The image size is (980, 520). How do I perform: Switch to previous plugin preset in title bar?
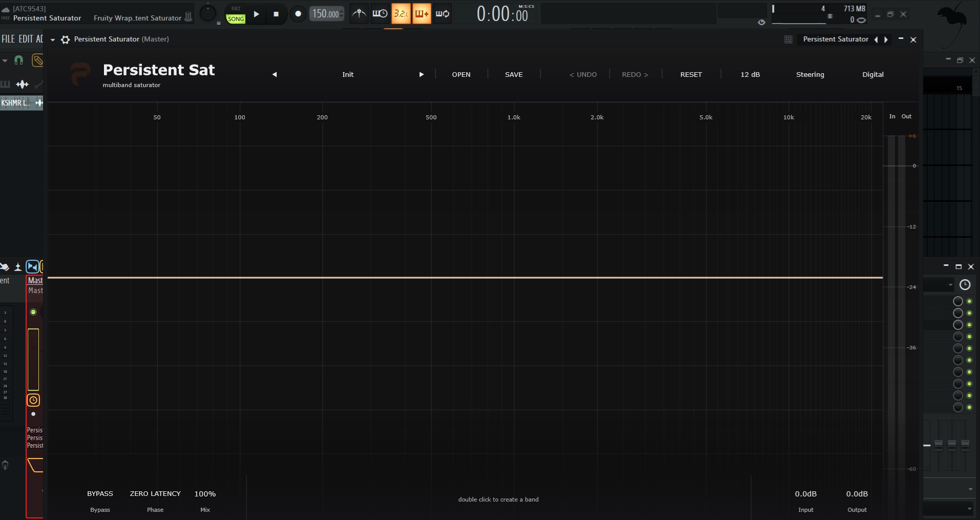[876, 39]
